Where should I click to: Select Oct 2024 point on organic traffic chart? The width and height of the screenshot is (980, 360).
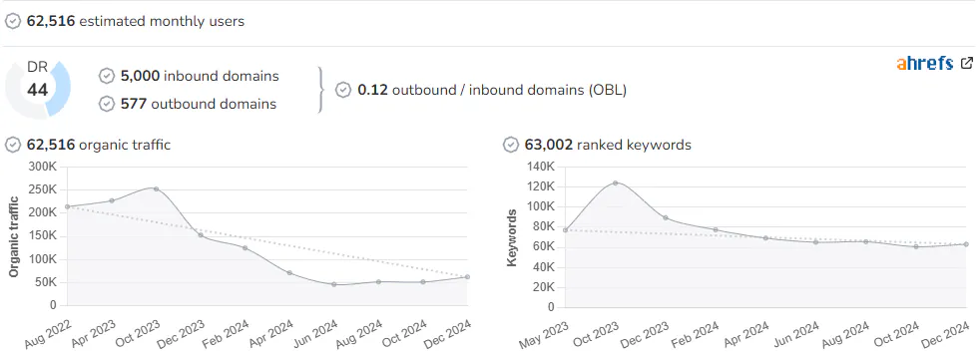[x=423, y=282]
